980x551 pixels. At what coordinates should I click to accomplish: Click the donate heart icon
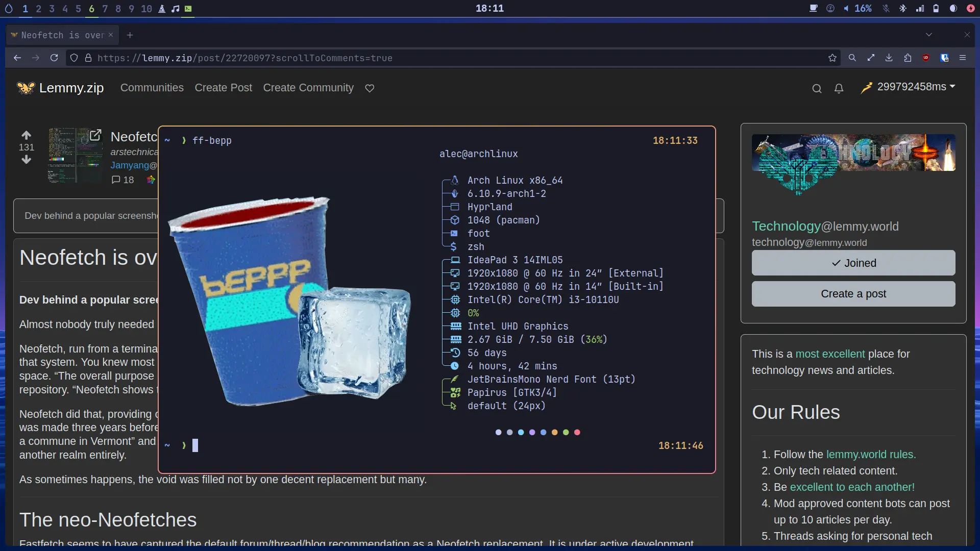tap(370, 88)
